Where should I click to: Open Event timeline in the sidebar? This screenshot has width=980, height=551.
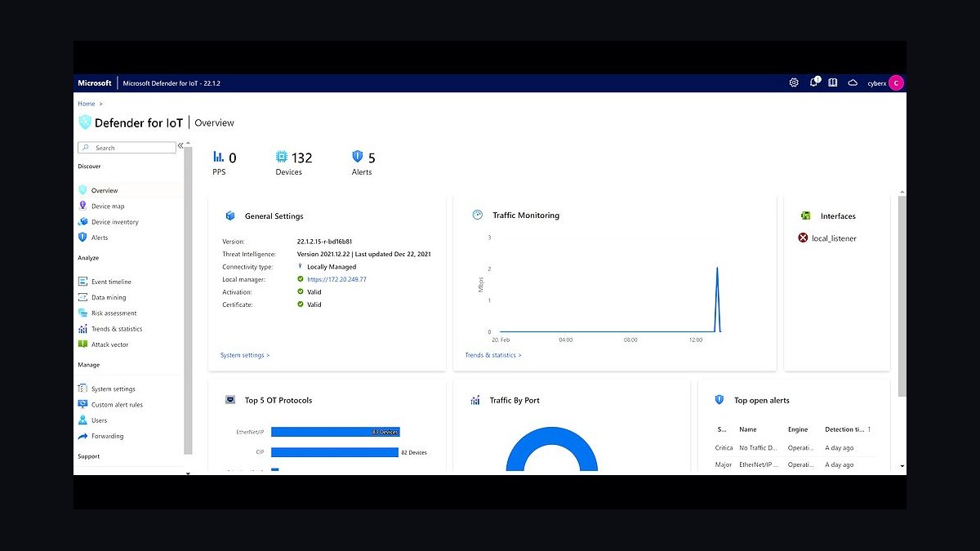pos(105,282)
